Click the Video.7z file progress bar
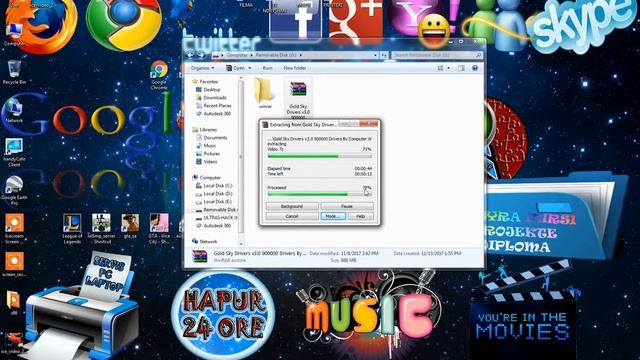This screenshot has height=360, width=640. [x=320, y=156]
